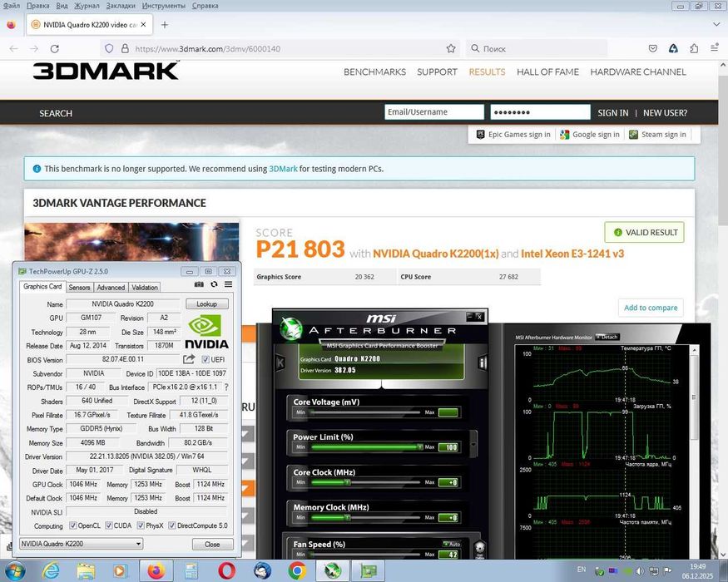The height and width of the screenshot is (582, 728).
Task: Click SIGN IN on 3DMark
Action: [x=613, y=113]
